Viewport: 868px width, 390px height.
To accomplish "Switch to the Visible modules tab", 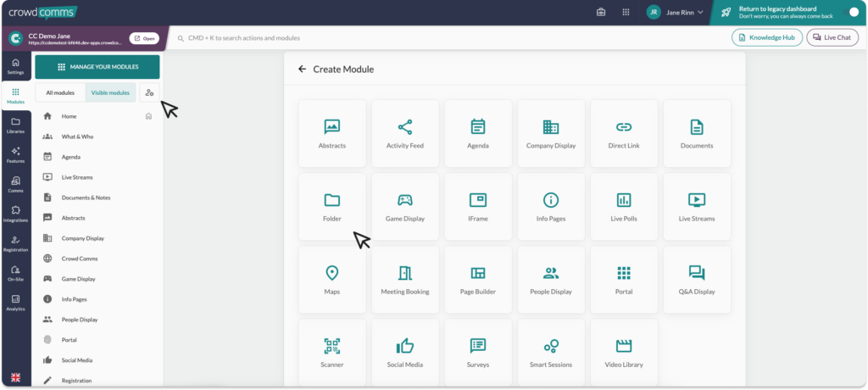I will pyautogui.click(x=110, y=92).
